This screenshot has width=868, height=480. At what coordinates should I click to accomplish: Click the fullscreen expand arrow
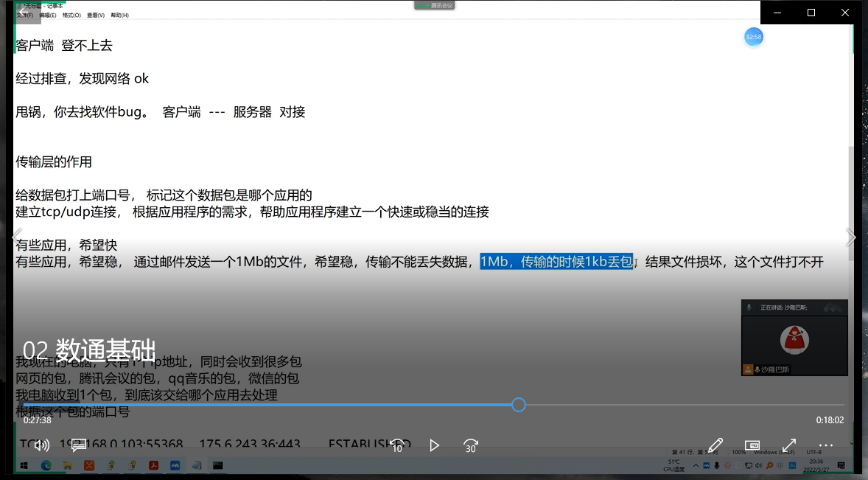(x=789, y=445)
